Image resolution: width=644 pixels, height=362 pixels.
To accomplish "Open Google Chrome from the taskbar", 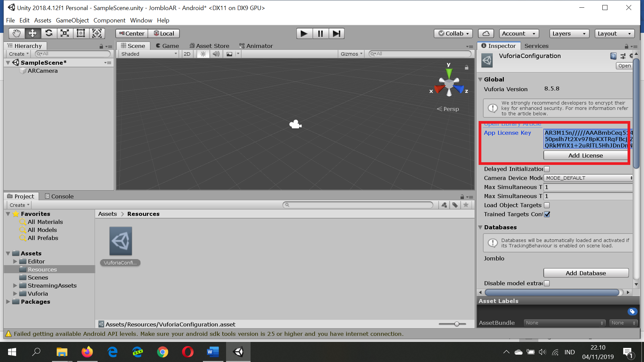I will (163, 352).
